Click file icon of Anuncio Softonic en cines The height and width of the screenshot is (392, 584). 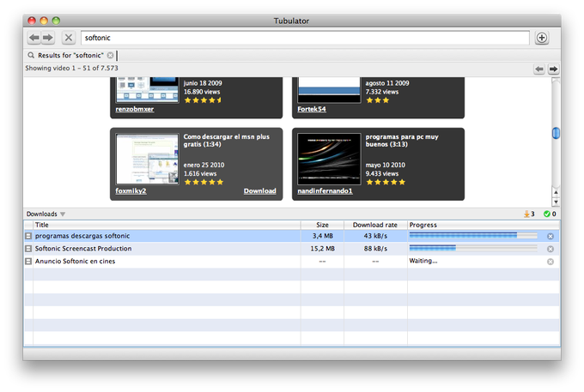coord(28,262)
